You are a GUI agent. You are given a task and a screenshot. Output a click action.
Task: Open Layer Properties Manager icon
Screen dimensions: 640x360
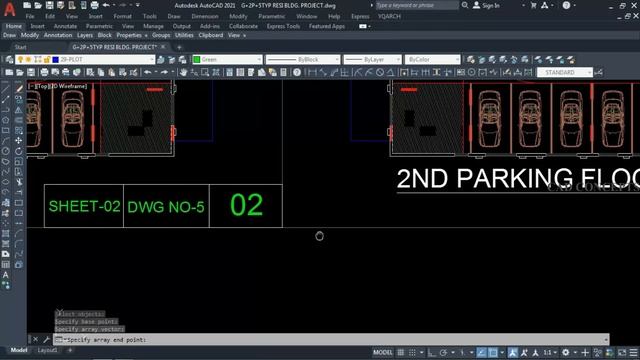[9, 60]
